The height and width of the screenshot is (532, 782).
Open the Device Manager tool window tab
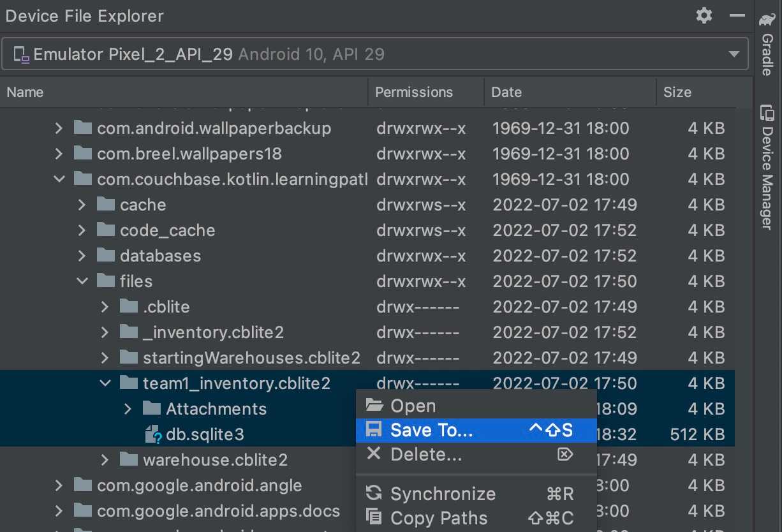(767, 168)
